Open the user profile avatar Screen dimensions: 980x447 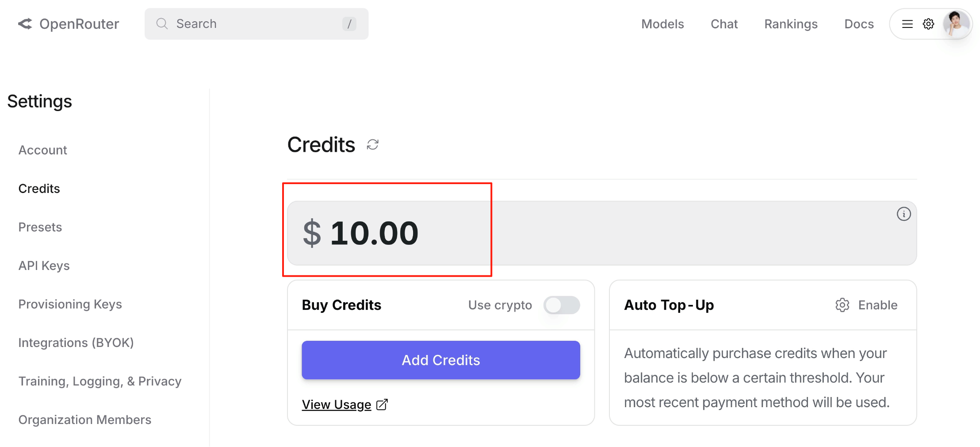[956, 24]
